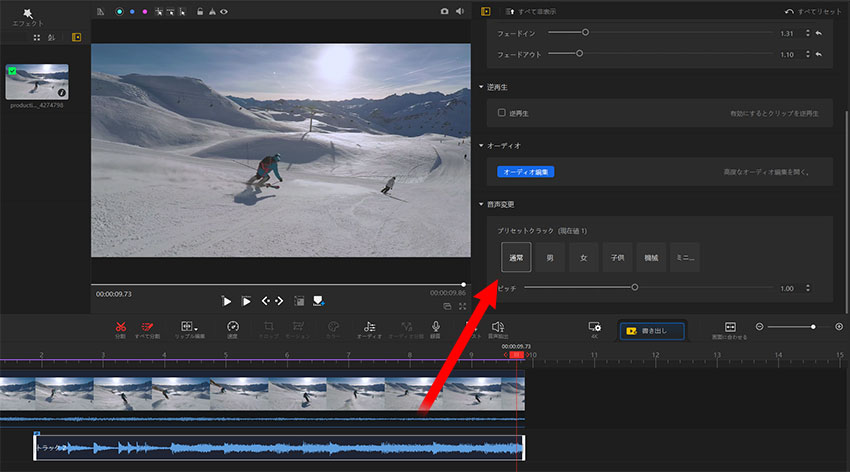Toggle the 4K monitor settings icon

[594, 329]
